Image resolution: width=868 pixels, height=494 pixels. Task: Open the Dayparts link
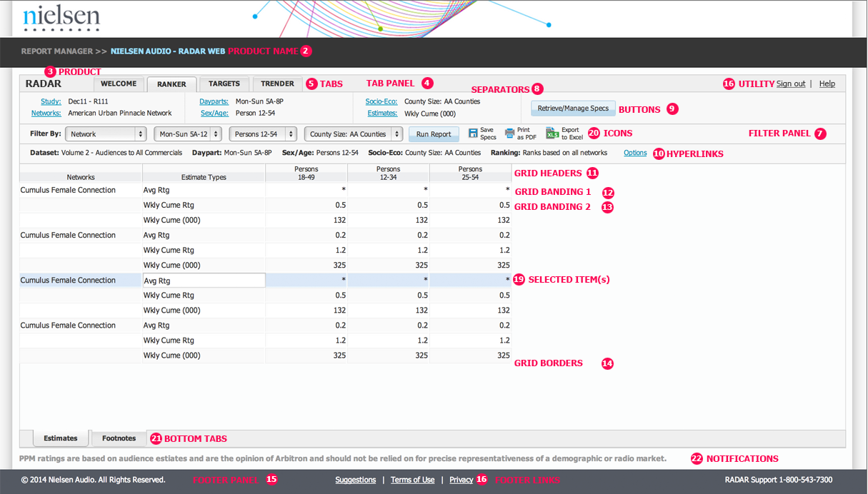[x=214, y=101]
